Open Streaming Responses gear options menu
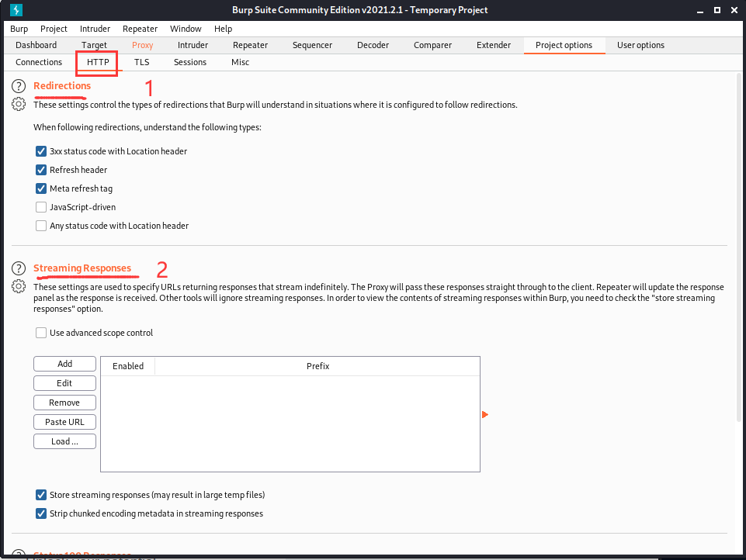746x560 pixels. tap(19, 286)
